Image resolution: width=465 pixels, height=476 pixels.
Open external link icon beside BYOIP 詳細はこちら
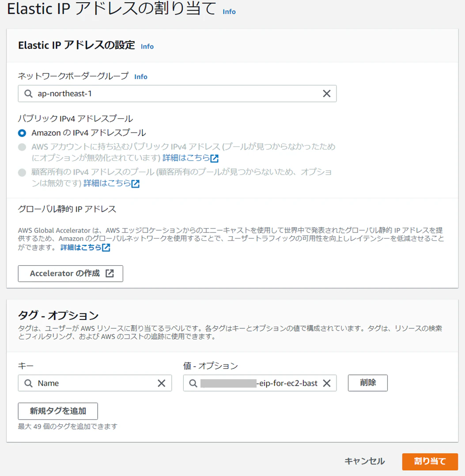click(215, 158)
